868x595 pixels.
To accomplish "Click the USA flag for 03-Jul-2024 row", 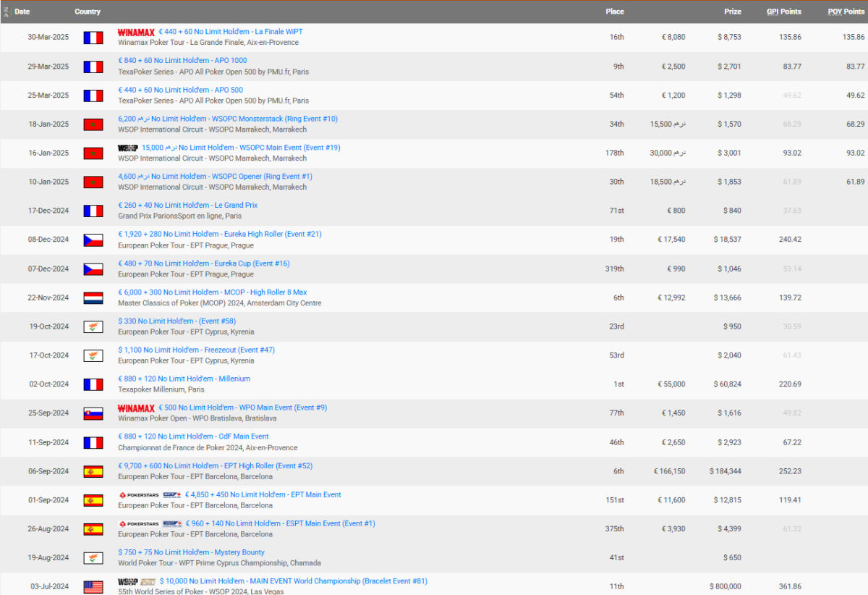I will pyautogui.click(x=93, y=587).
